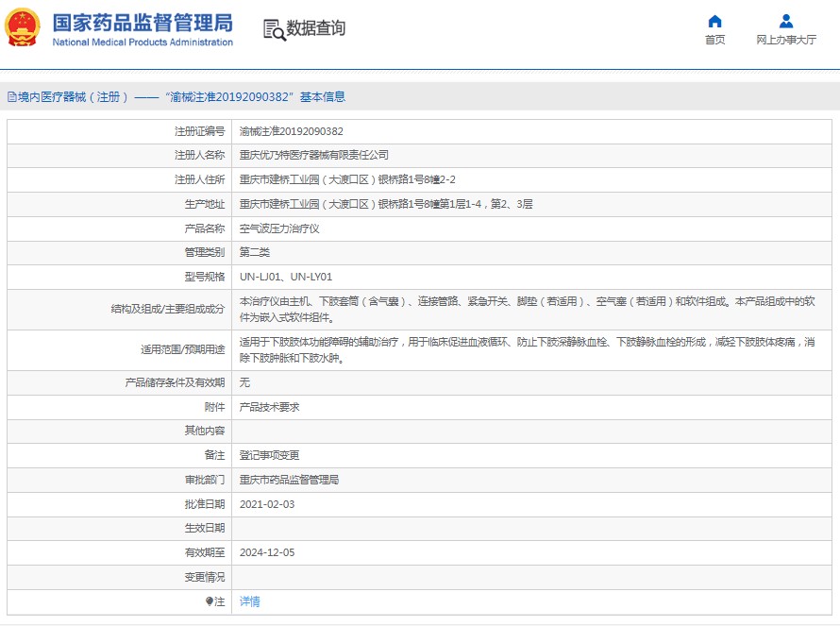Click the 其他内容 row label
This screenshot has width=840, height=626.
point(205,431)
